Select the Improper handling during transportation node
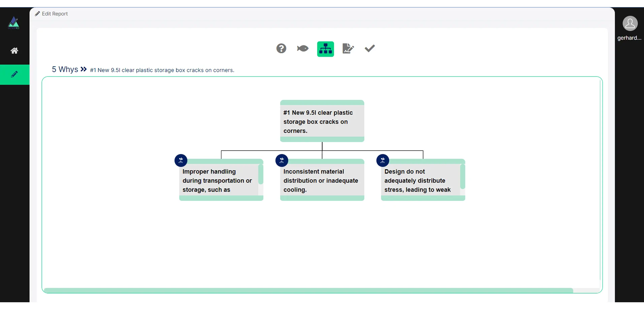644x309 pixels. click(x=219, y=181)
